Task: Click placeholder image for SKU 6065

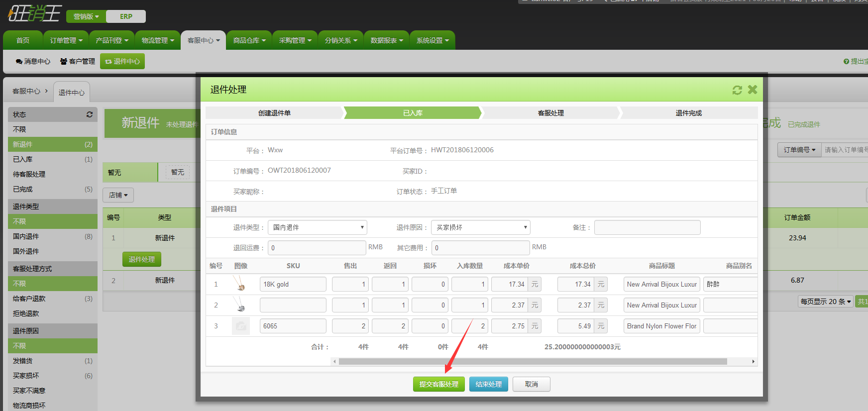Action: (241, 326)
